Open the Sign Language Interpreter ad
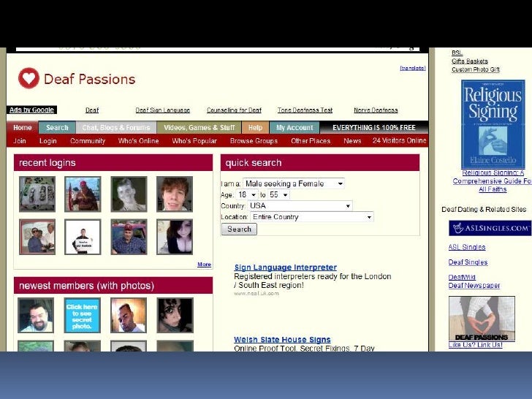 [x=286, y=267]
